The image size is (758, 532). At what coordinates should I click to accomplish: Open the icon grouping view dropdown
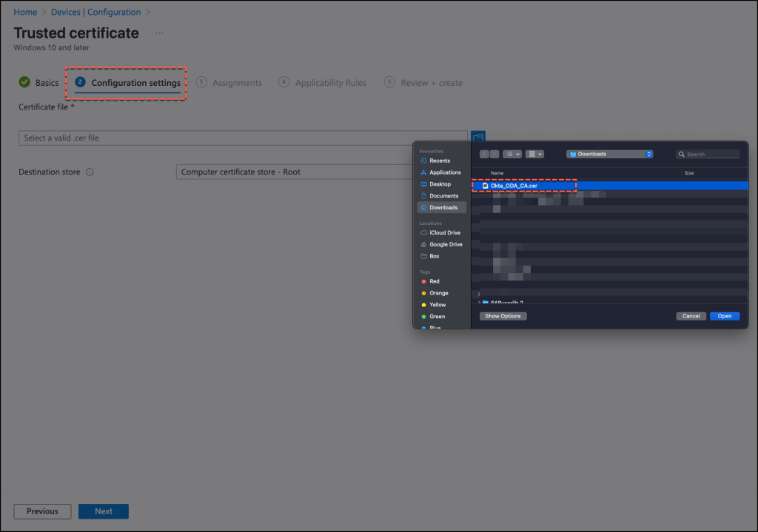click(x=534, y=154)
